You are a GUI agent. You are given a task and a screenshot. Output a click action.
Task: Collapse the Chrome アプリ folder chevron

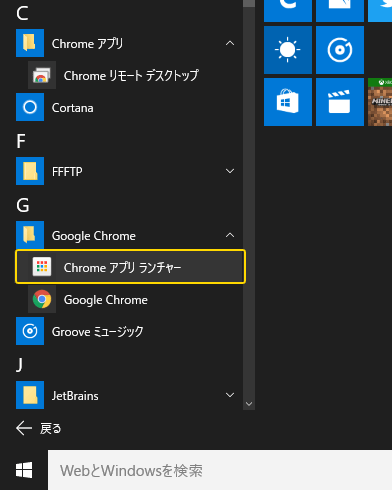[x=230, y=43]
